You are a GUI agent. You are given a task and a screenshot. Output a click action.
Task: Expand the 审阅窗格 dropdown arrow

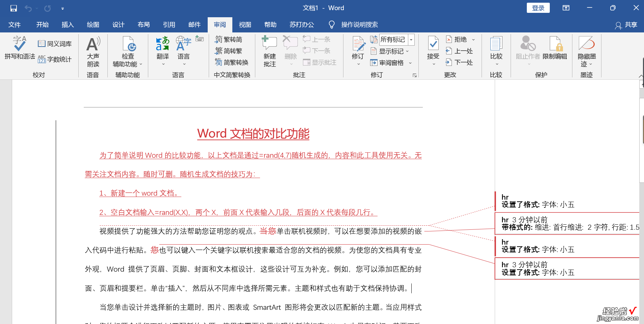click(410, 63)
